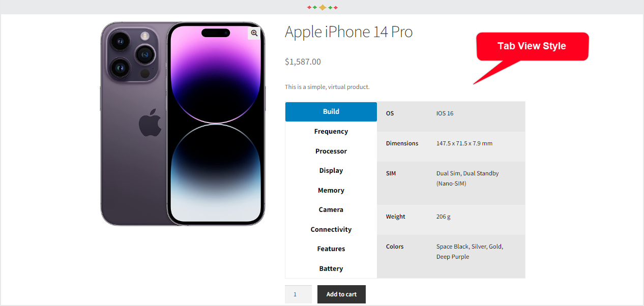Switch to the Connectivity tab
Screen dimensions: 644x306
(331, 229)
